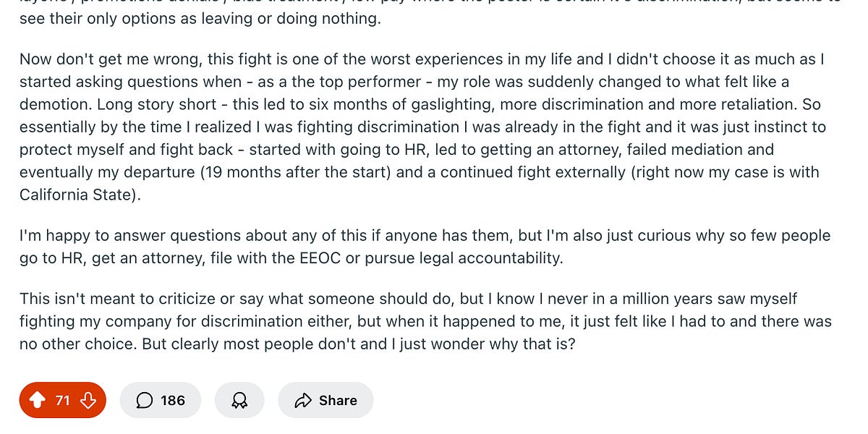Click the orange voting control bar
This screenshot has height=434, width=868.
point(62,400)
